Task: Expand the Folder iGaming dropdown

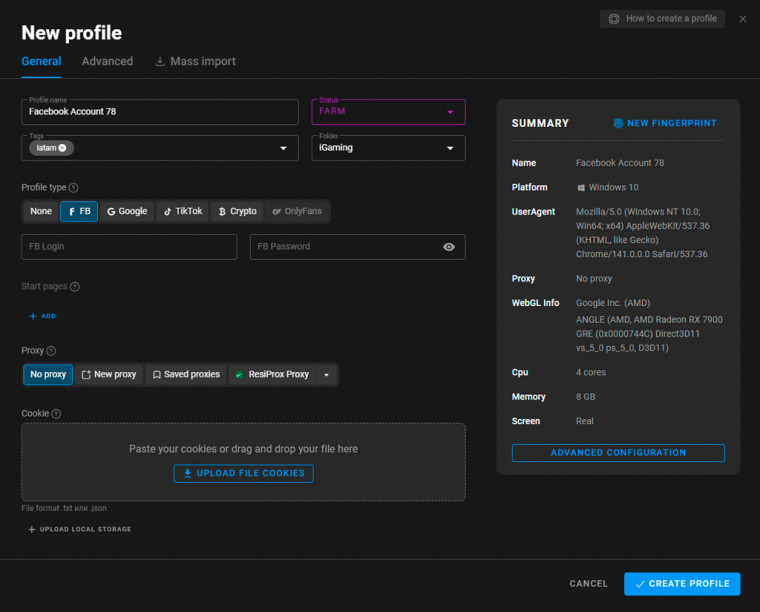Action: pos(388,148)
